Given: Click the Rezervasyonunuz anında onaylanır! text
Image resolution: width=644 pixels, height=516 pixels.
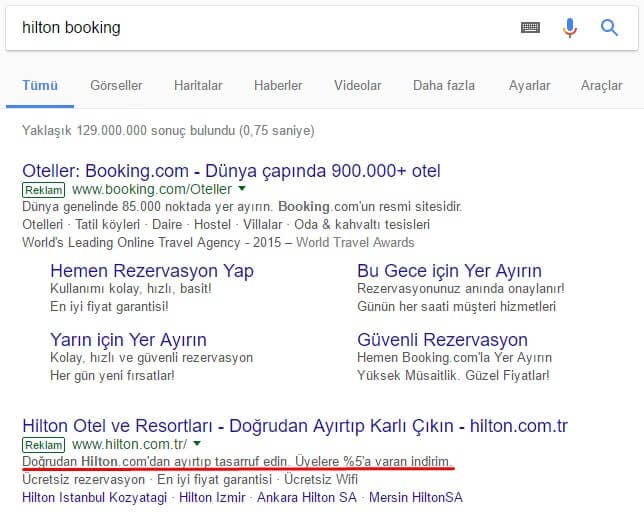Looking at the screenshot, I should 461,288.
